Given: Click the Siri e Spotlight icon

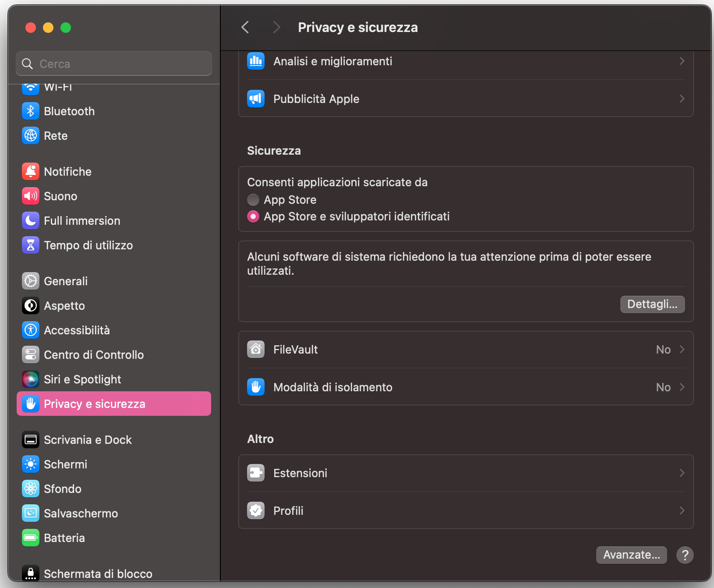Looking at the screenshot, I should [x=30, y=379].
